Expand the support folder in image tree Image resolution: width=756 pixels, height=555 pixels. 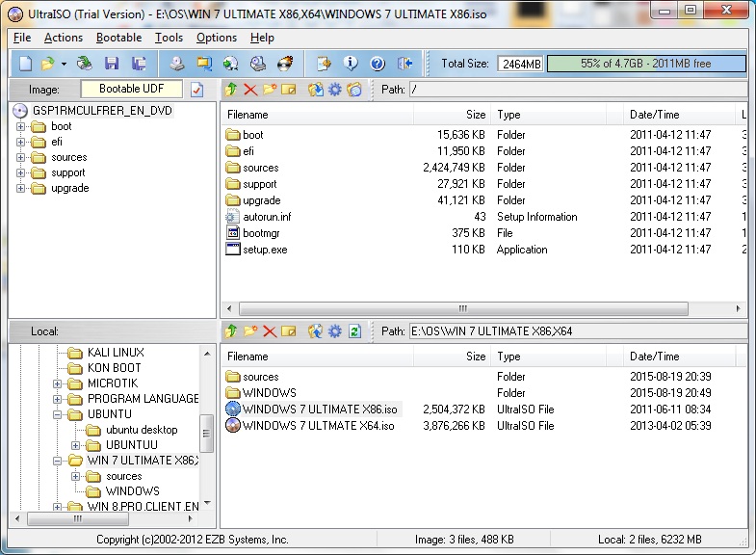pos(20,173)
